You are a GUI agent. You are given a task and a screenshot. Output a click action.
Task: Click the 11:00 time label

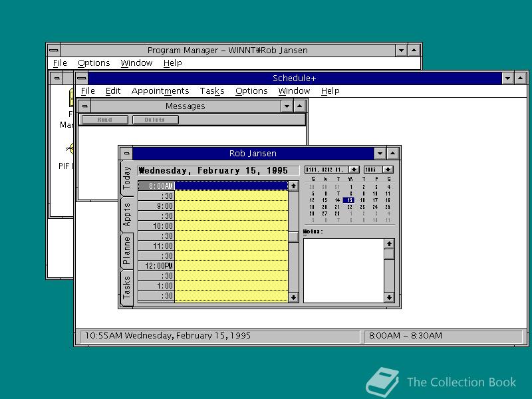[156, 245]
